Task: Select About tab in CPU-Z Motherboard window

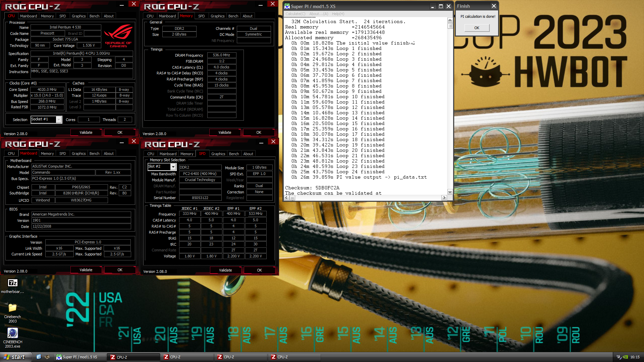Action: tap(109, 154)
